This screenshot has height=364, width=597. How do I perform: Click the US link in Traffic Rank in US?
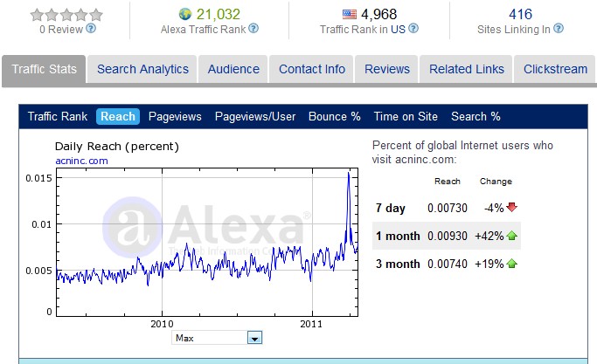point(398,30)
